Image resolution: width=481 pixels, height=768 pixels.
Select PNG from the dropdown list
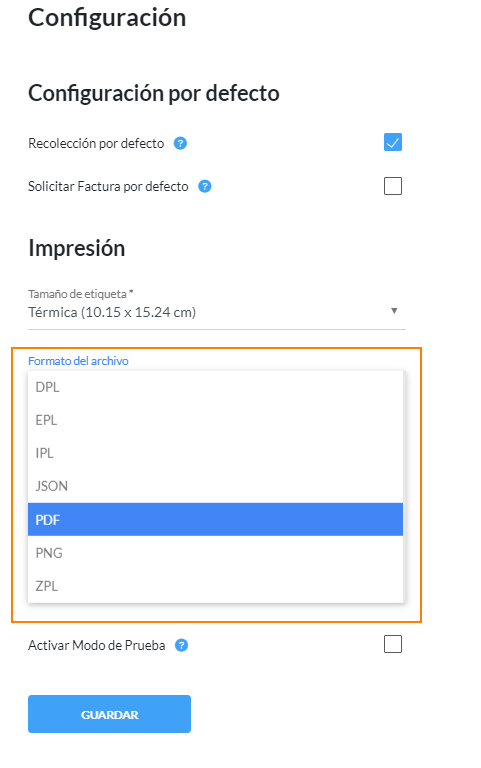(216, 553)
